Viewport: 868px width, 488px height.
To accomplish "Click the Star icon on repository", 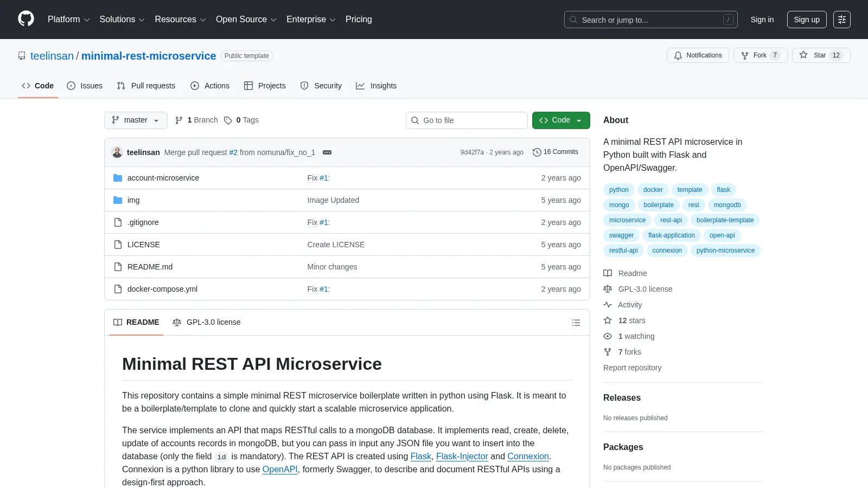I will coord(803,55).
